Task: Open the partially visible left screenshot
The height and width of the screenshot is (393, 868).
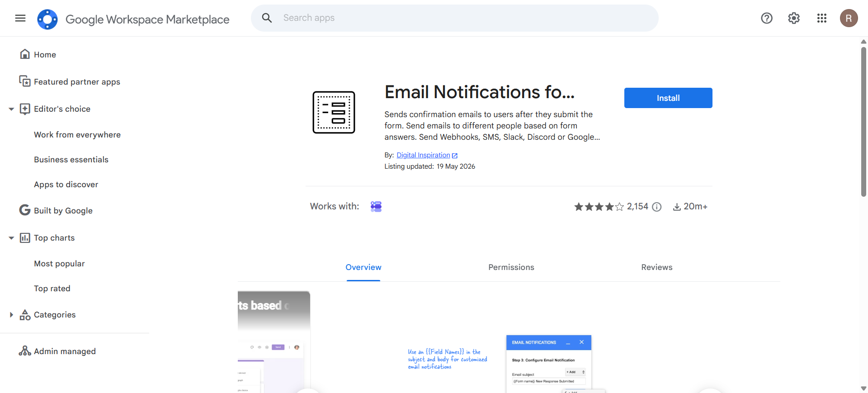Action: pyautogui.click(x=274, y=342)
